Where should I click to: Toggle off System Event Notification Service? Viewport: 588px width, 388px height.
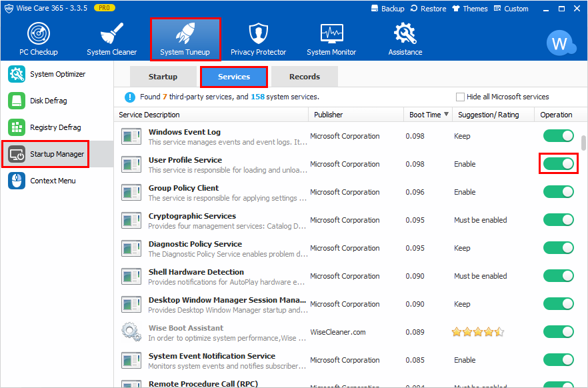coord(559,360)
